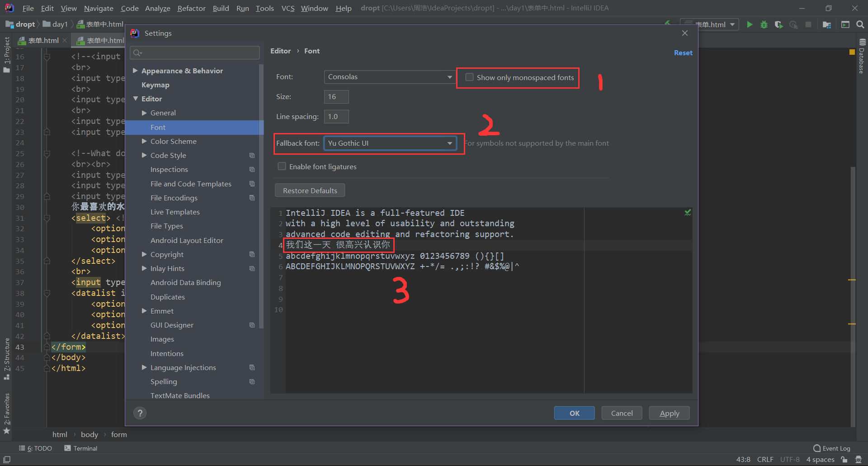
Task: Open the File menu
Action: (x=28, y=8)
